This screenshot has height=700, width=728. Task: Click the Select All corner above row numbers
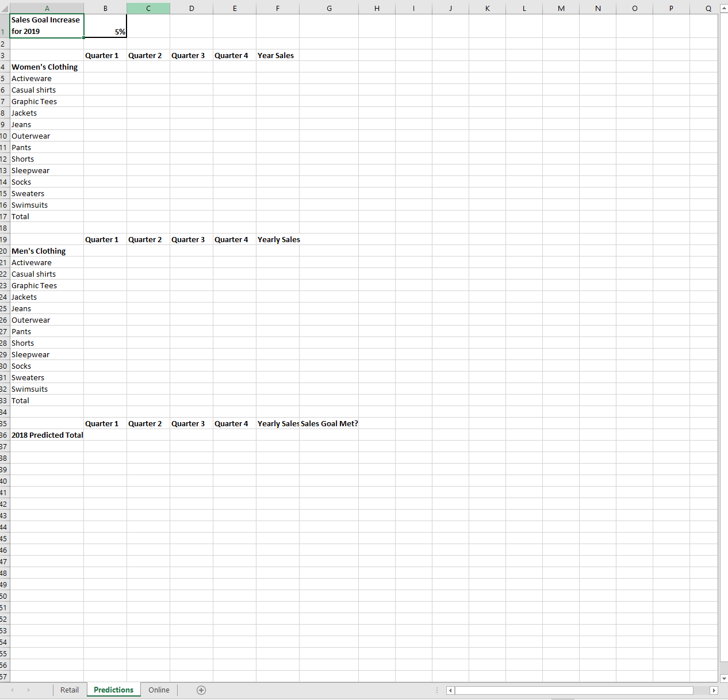4,7
